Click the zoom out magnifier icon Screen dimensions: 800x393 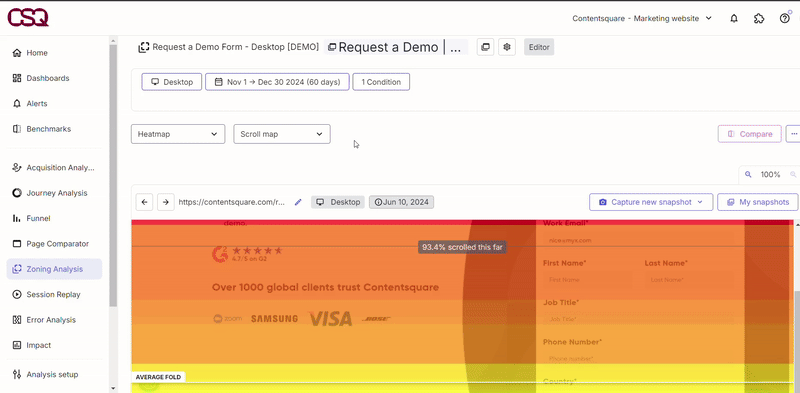(x=748, y=175)
